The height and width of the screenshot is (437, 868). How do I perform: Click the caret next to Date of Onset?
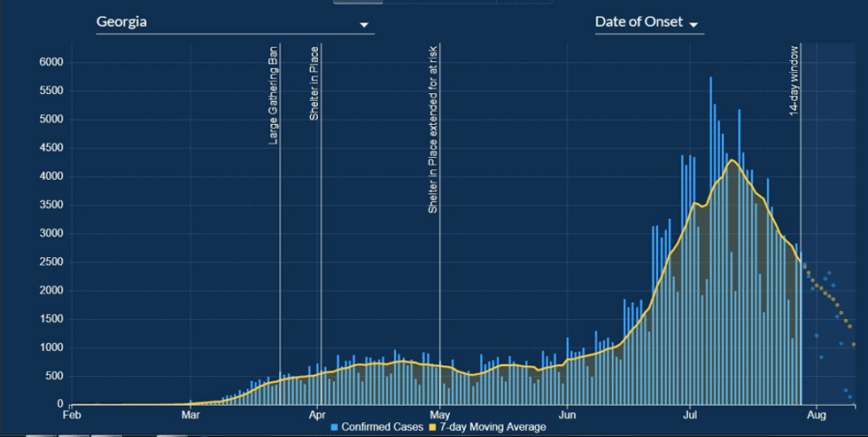click(694, 26)
